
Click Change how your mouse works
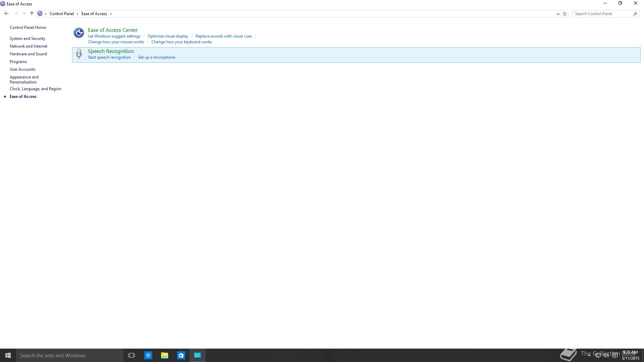[116, 42]
